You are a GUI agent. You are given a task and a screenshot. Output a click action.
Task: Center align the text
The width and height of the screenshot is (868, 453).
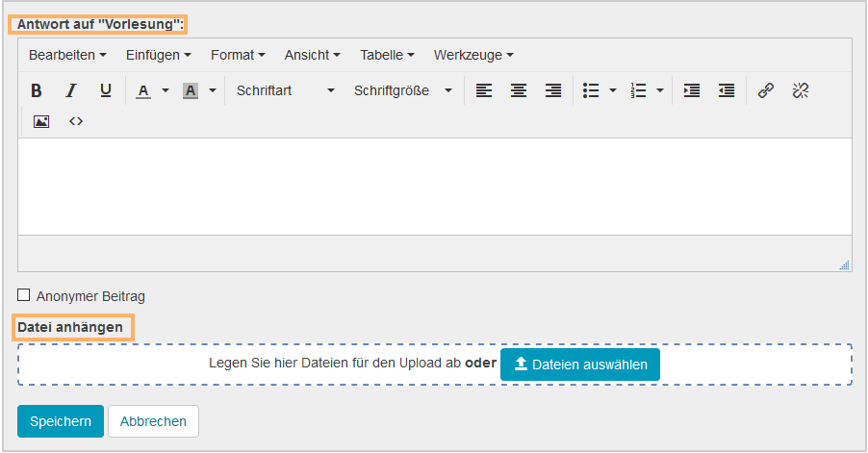tap(519, 90)
